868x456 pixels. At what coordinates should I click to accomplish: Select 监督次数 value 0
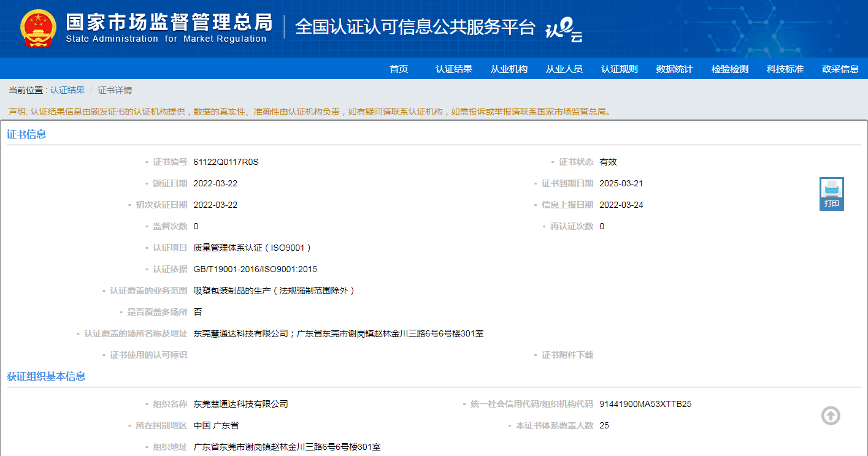click(196, 226)
